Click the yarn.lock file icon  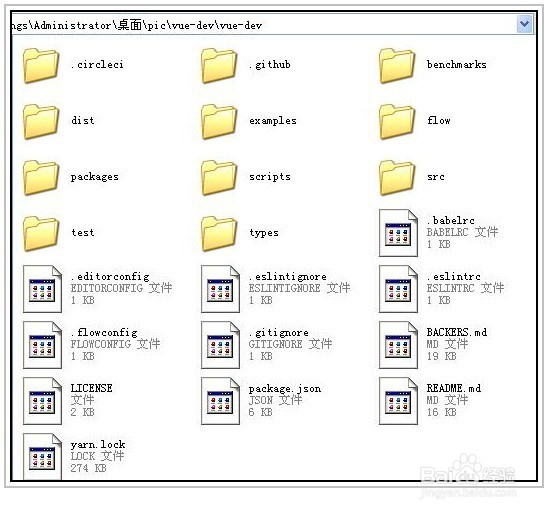click(x=42, y=456)
